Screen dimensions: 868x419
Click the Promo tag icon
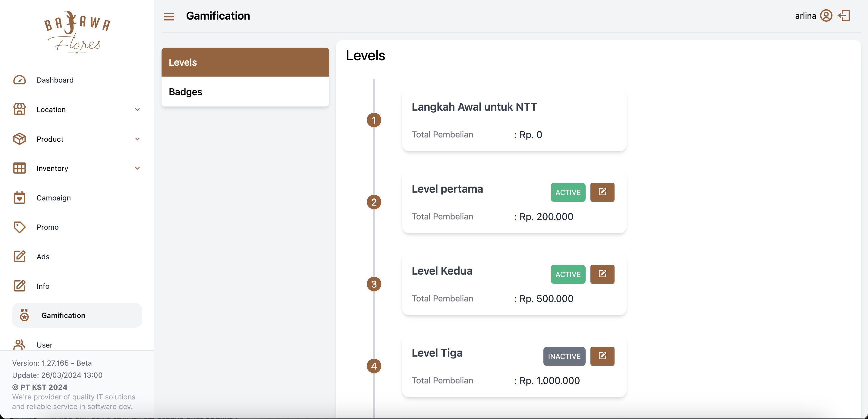[x=19, y=227]
